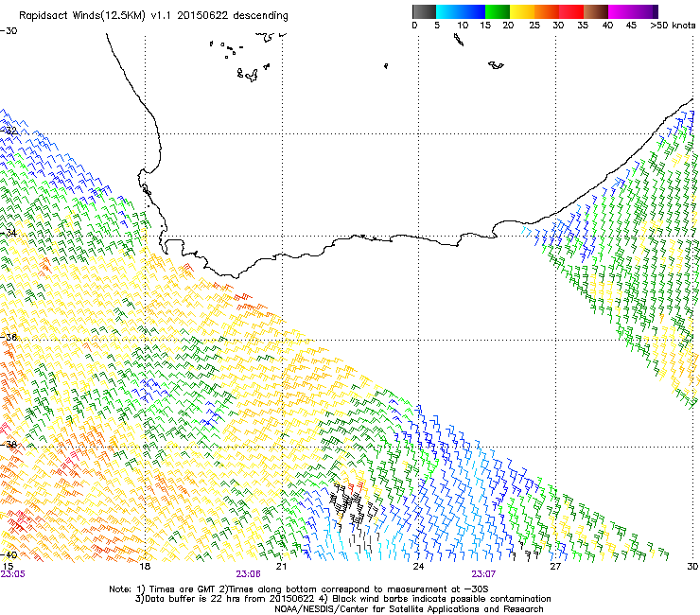The height and width of the screenshot is (615, 700).
Task: Click the dark purple 45-50 knots segment
Action: click(x=645, y=11)
